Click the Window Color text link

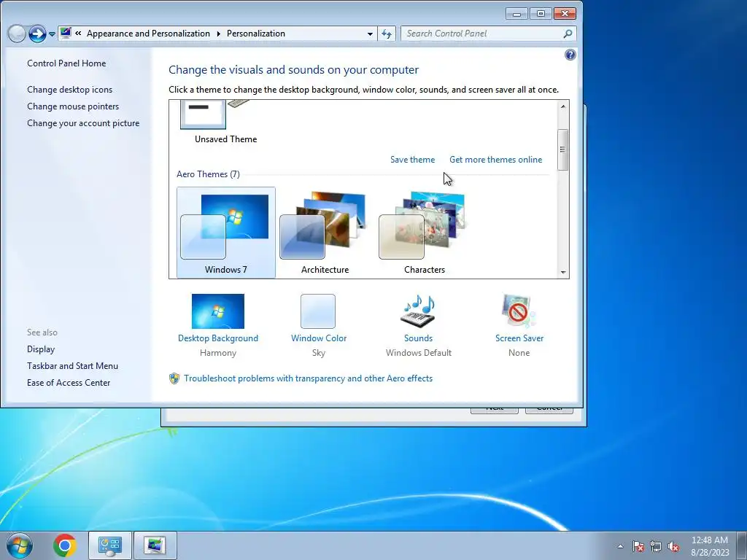(319, 338)
